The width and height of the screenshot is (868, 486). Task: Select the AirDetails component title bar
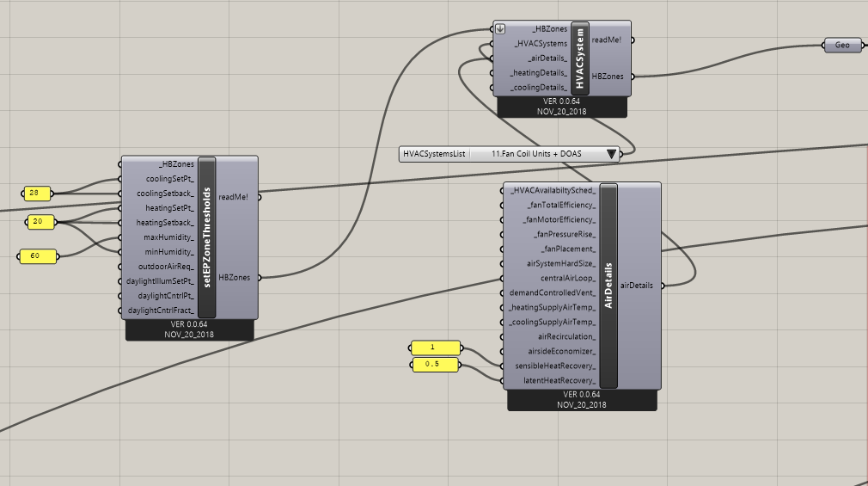pos(608,286)
